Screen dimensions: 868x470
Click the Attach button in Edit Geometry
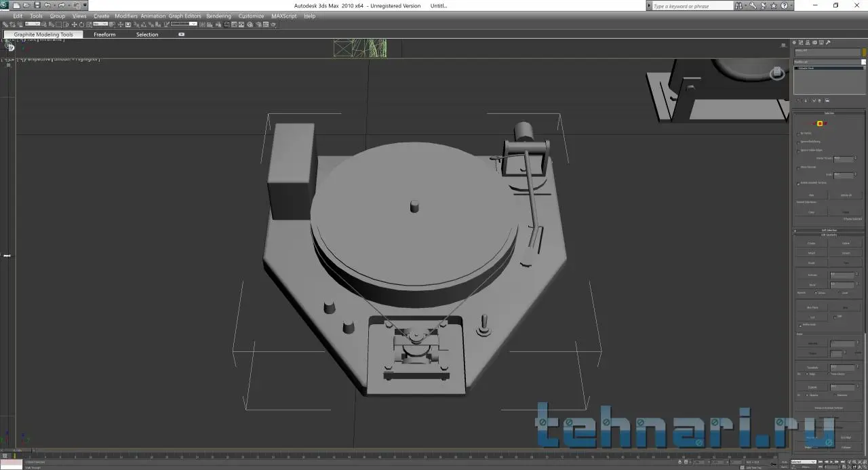812,253
